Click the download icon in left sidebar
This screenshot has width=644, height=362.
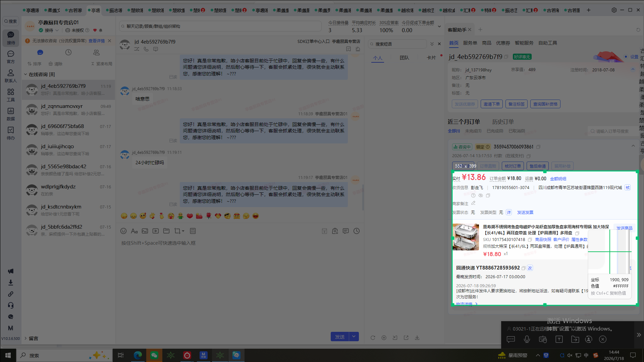click(x=11, y=283)
